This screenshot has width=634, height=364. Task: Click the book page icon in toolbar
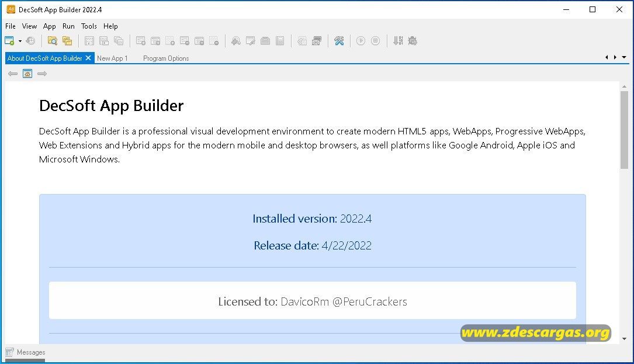click(280, 40)
